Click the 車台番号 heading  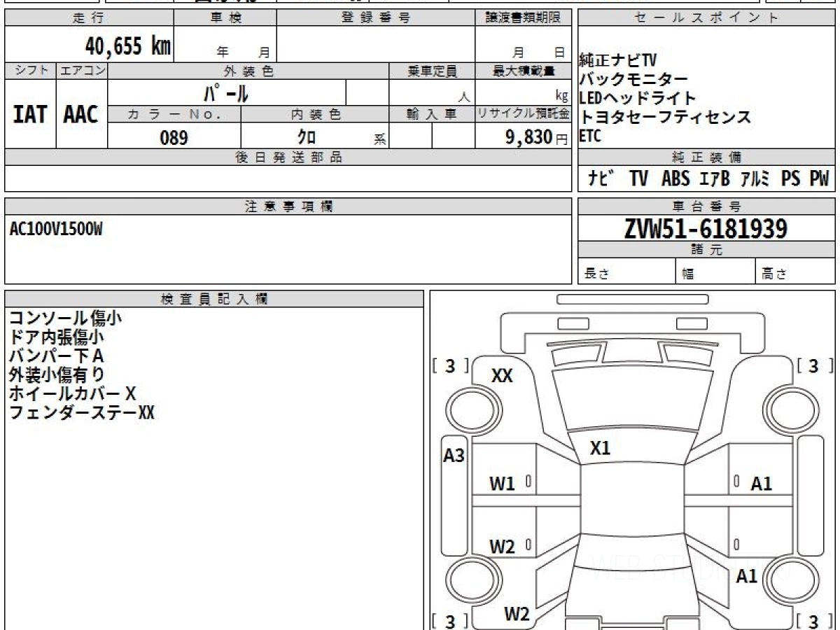pyautogui.click(x=706, y=206)
